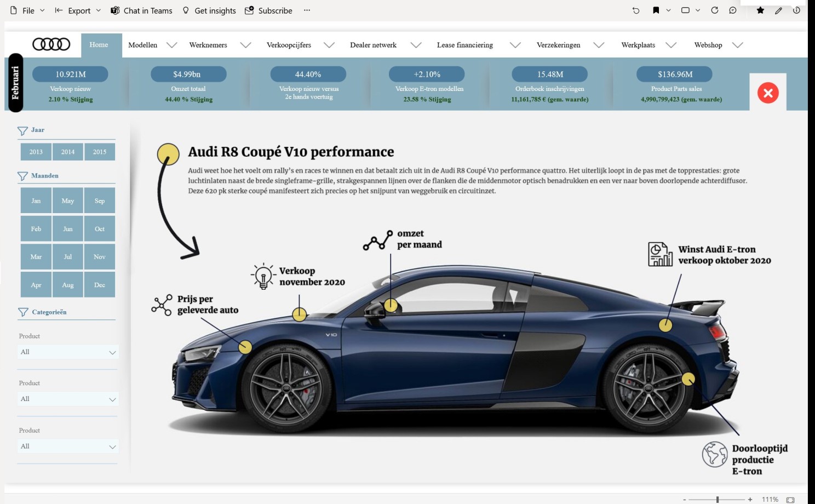Favorite the report with the star icon
Screen dimensions: 815x504
[760, 10]
